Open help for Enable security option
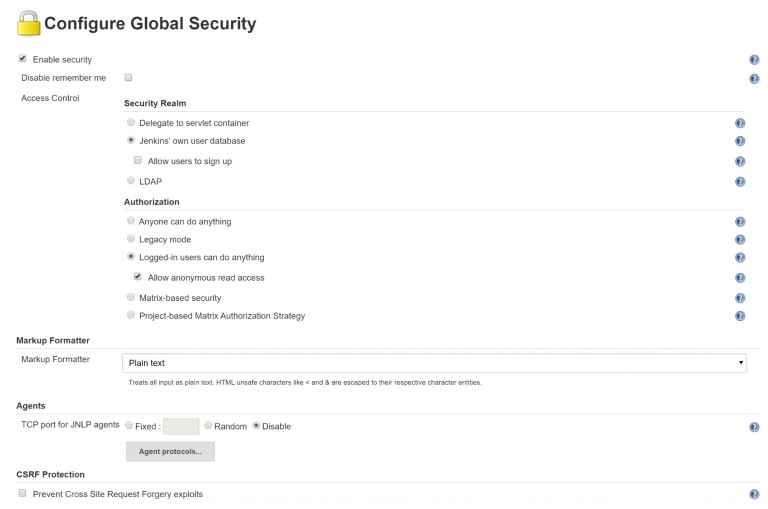 [754, 60]
